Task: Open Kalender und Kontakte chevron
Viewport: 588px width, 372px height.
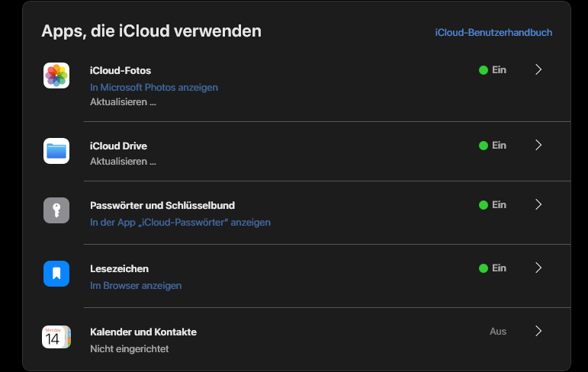Action: 538,331
